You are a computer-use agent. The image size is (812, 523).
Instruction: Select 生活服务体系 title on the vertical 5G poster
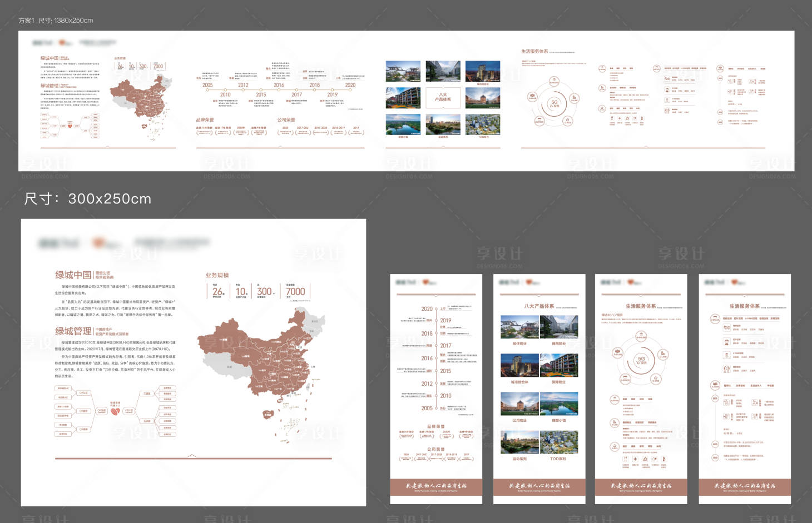tap(641, 306)
